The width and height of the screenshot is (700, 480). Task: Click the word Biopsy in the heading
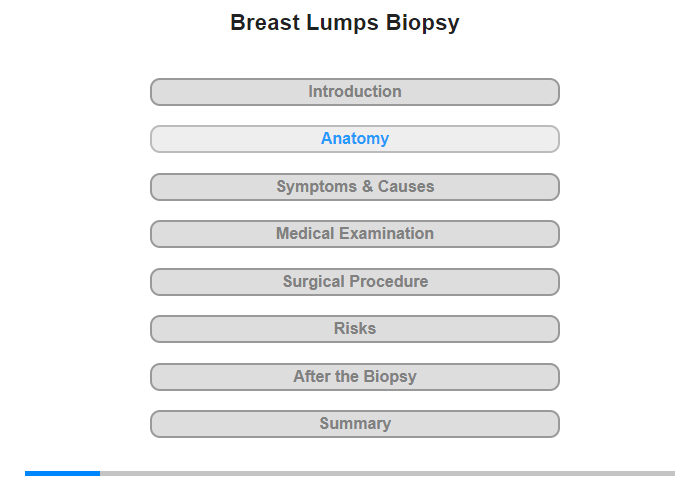pos(422,24)
